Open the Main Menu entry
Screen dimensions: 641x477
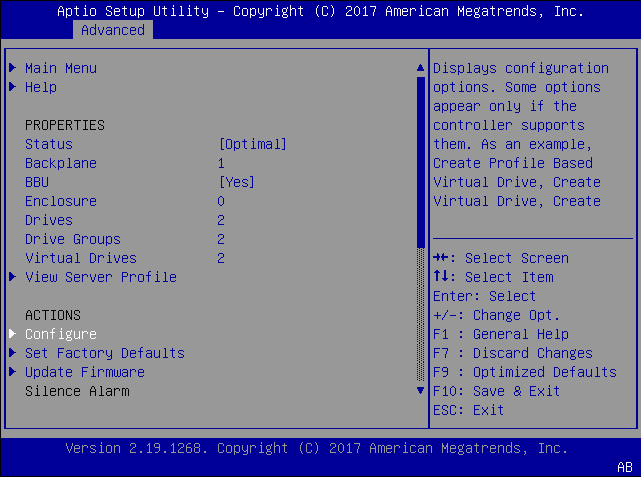pos(61,68)
